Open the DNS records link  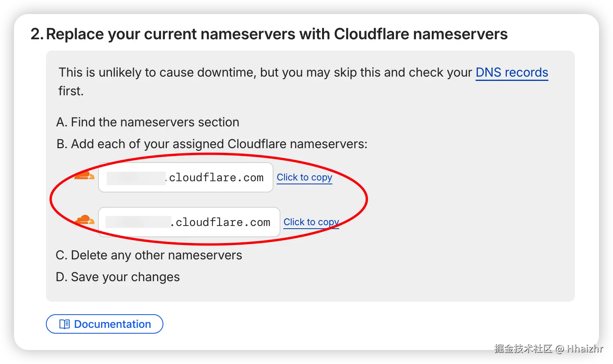(511, 73)
